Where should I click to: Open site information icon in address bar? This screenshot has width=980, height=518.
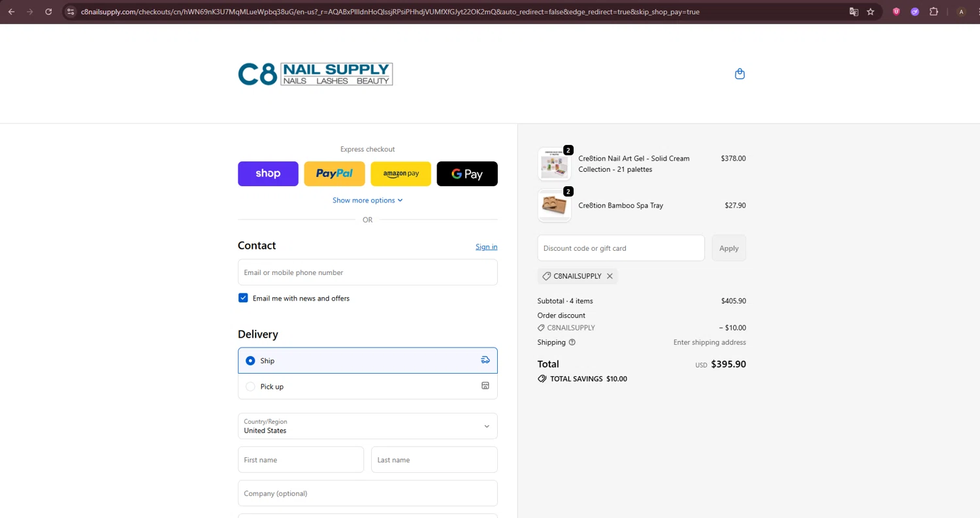click(71, 12)
